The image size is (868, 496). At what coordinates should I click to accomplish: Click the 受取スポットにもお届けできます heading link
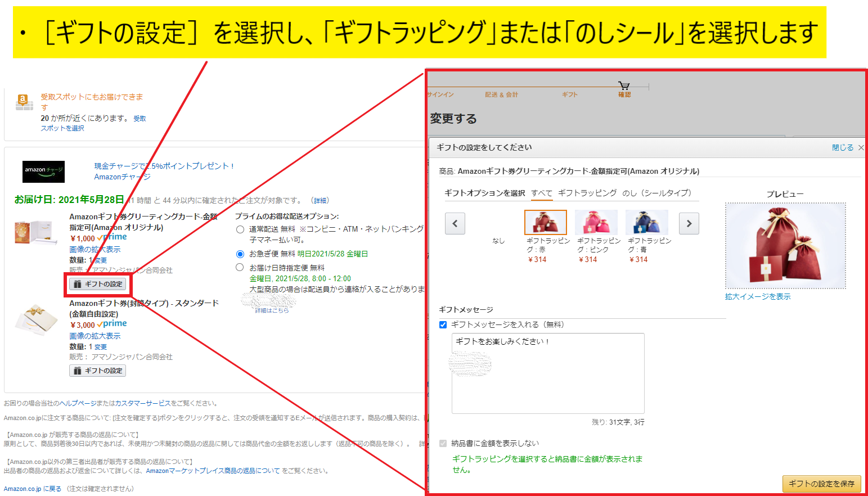point(92,102)
